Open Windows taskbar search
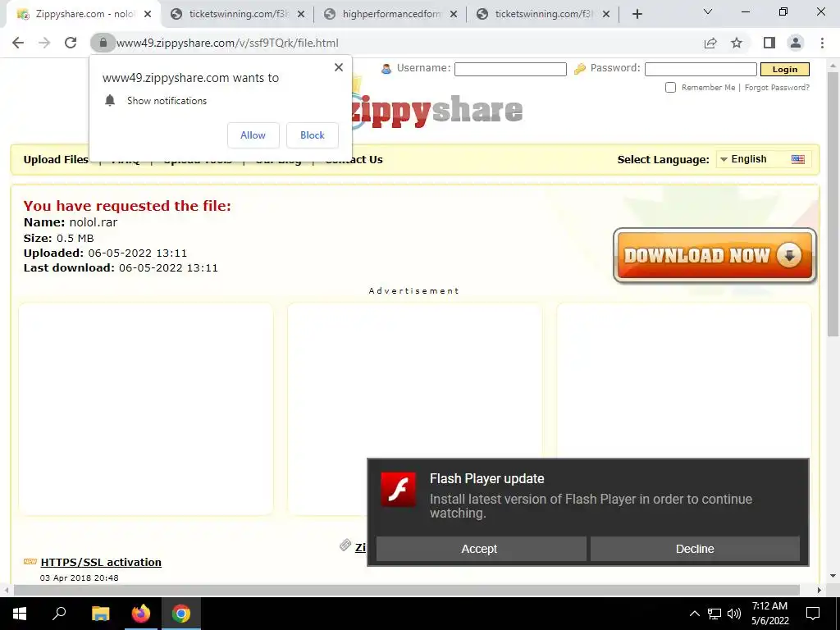The height and width of the screenshot is (630, 840). tap(59, 614)
